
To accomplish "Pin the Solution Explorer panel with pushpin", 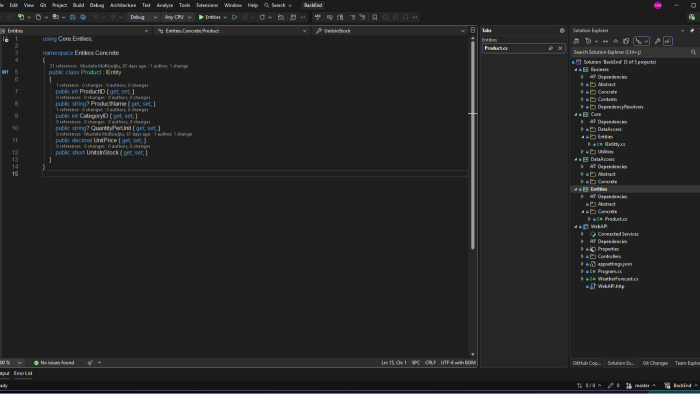I will click(692, 31).
